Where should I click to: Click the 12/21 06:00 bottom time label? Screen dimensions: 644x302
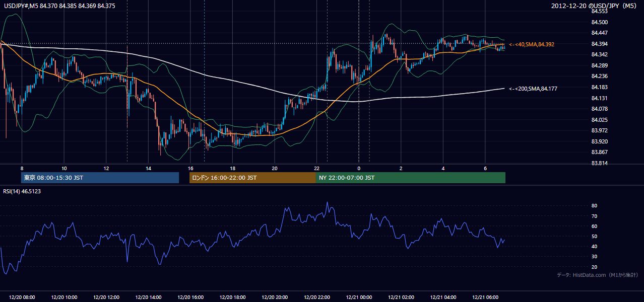[x=485, y=297]
